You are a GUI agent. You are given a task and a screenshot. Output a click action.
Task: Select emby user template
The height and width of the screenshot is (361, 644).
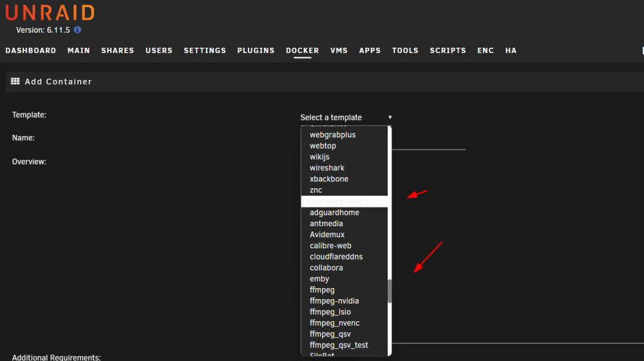coord(344,279)
